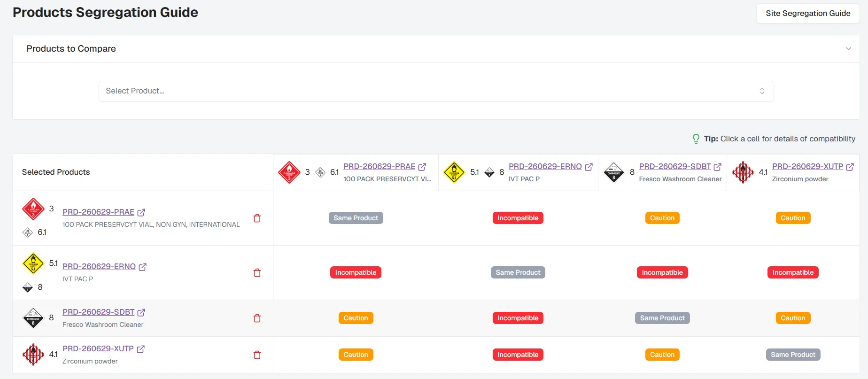Click Caution cell for SDBT row, XUTP column

(793, 318)
